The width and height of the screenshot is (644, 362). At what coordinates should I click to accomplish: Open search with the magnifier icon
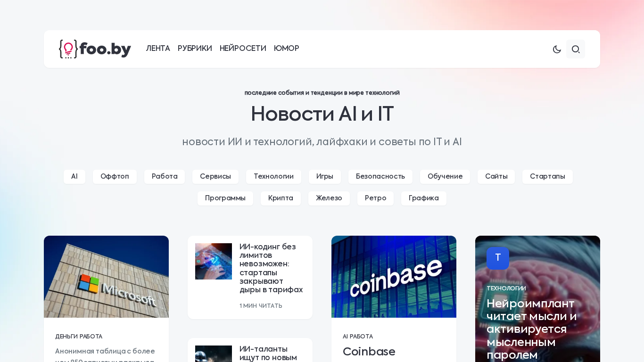[x=576, y=49]
